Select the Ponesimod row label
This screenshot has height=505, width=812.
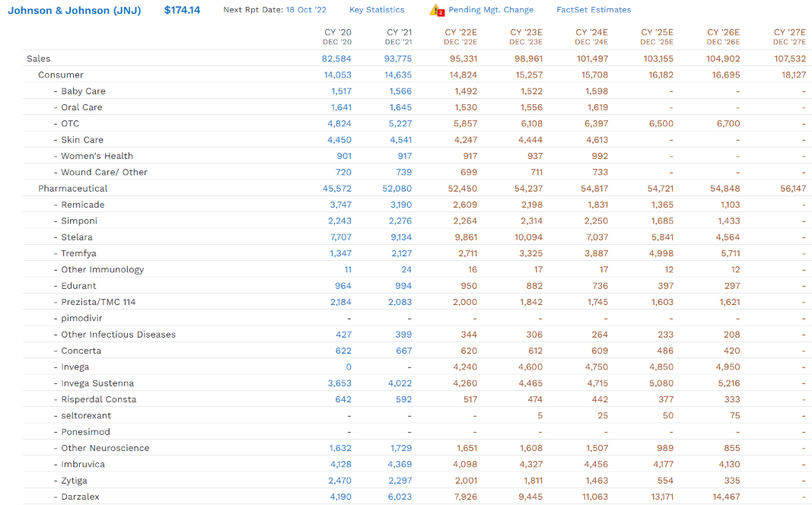(x=85, y=432)
